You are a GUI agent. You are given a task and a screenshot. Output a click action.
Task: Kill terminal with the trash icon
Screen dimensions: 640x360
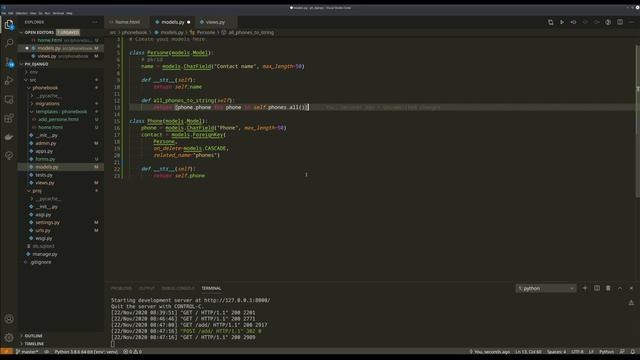click(x=608, y=288)
